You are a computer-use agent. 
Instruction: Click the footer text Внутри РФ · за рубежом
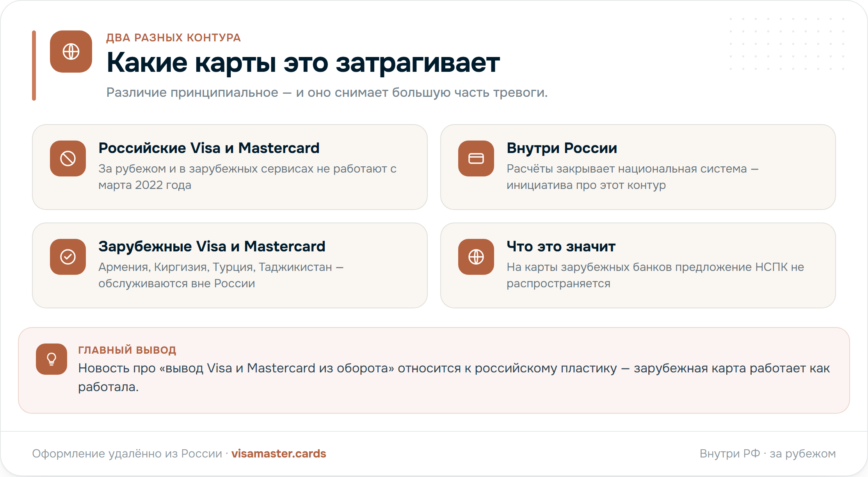[x=768, y=454]
